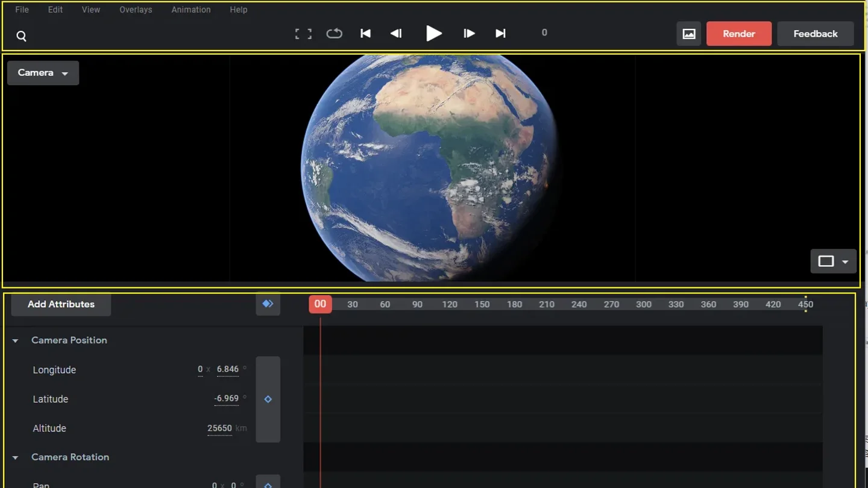This screenshot has height=488, width=868.
Task: Toggle fullscreen preview icon
Action: coord(303,34)
